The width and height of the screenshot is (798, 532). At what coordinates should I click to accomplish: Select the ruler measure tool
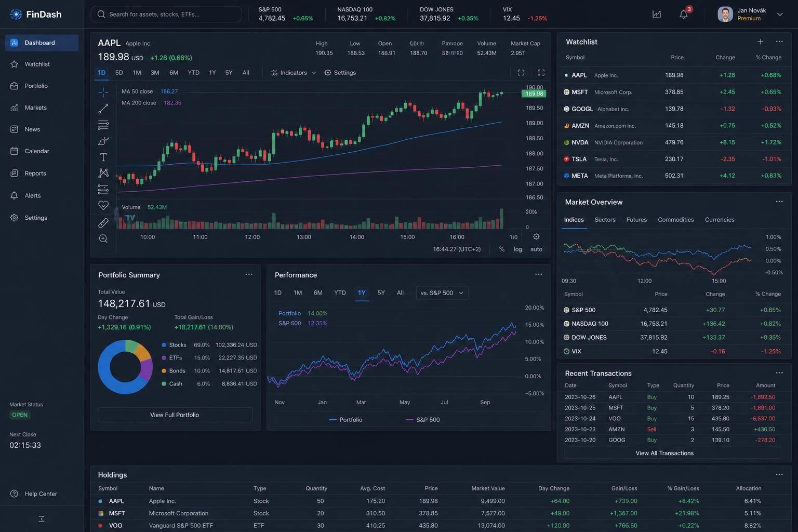pyautogui.click(x=103, y=222)
